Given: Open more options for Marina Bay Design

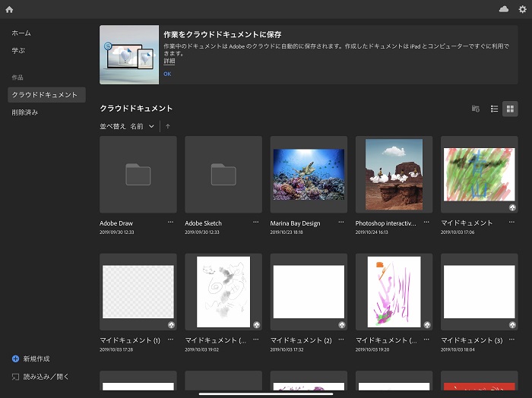Looking at the screenshot, I should (x=341, y=223).
